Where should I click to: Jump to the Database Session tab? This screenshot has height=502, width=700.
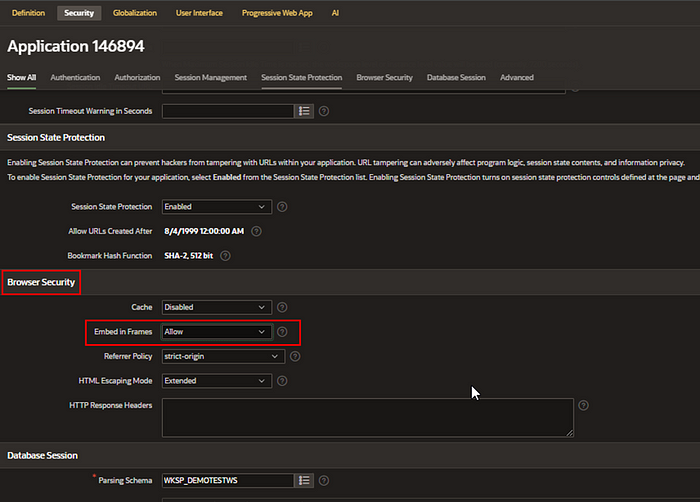(456, 78)
